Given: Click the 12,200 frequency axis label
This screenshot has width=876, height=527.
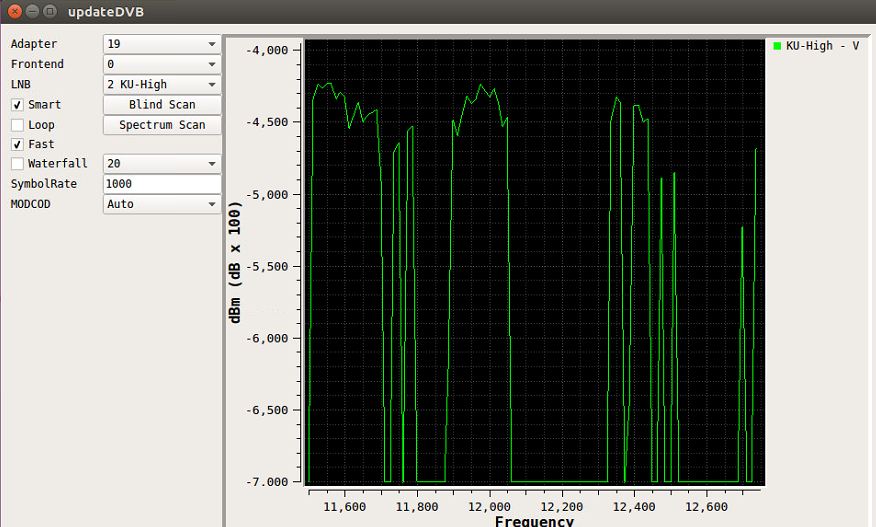Looking at the screenshot, I should click(x=561, y=507).
